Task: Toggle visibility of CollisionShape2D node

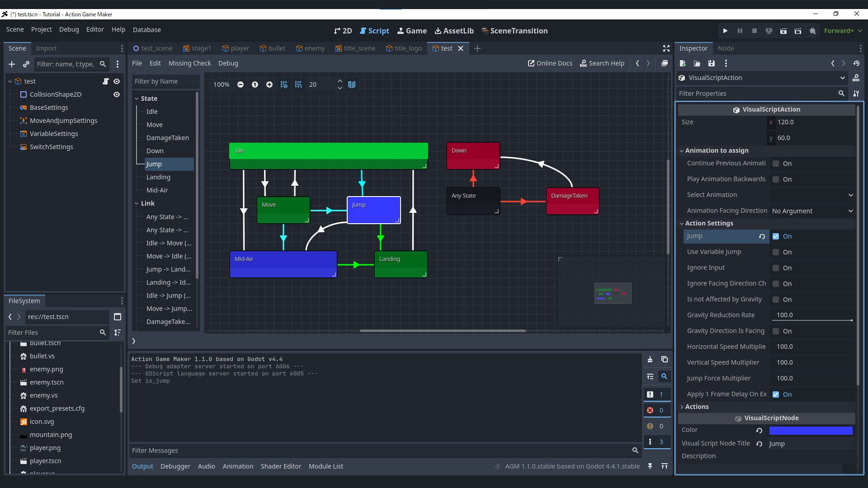Action: (x=117, y=94)
